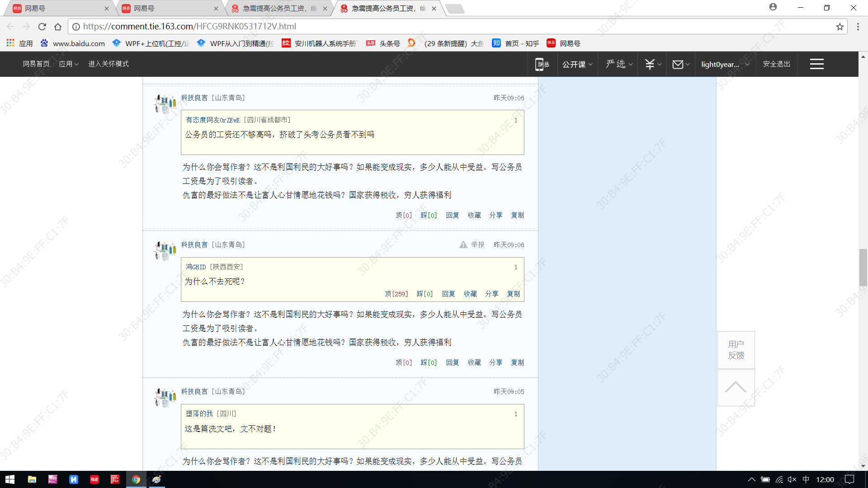Click 网易首页 in the top navigation
868x488 pixels.
tap(36, 64)
